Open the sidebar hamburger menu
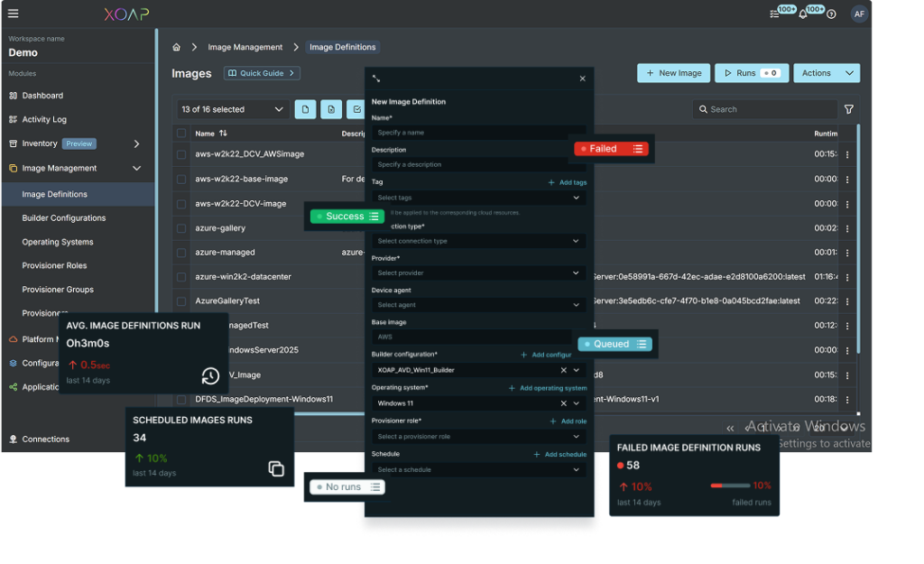Viewport: 924px width, 564px height. point(13,13)
